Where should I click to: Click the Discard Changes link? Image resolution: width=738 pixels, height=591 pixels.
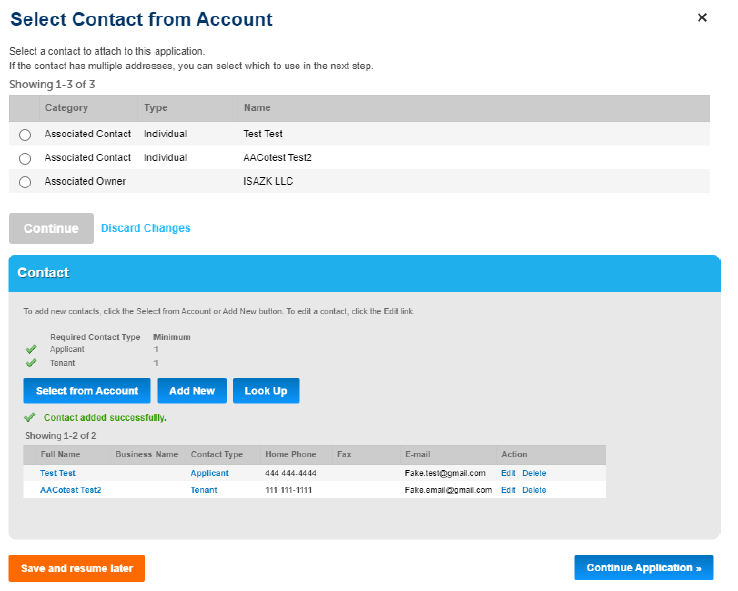146,228
